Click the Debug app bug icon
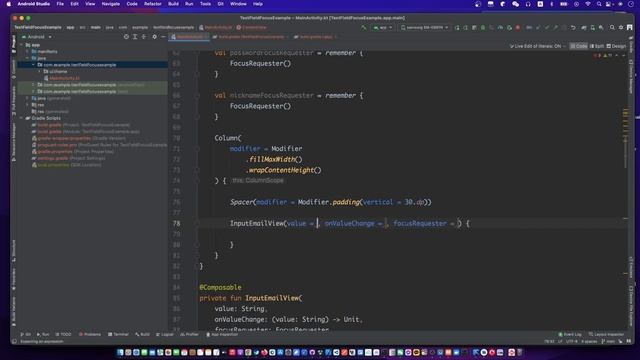 (483, 27)
